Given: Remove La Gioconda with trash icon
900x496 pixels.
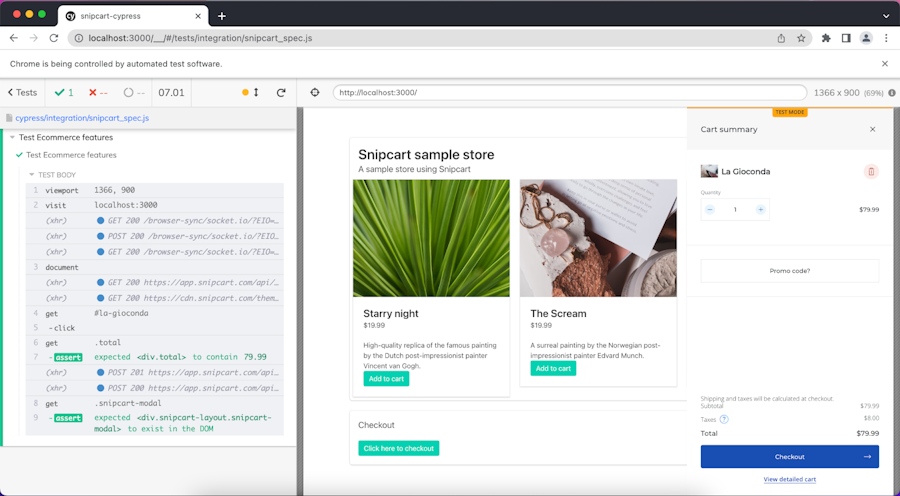Looking at the screenshot, I should pos(871,172).
